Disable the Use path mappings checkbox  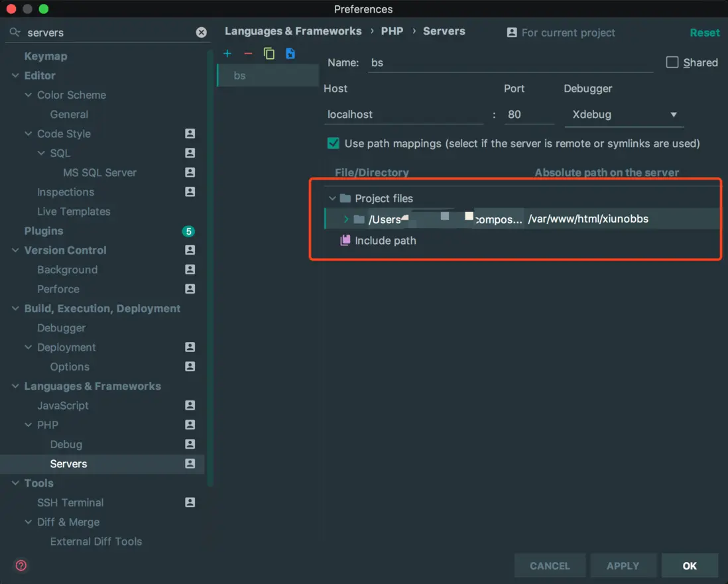point(334,143)
